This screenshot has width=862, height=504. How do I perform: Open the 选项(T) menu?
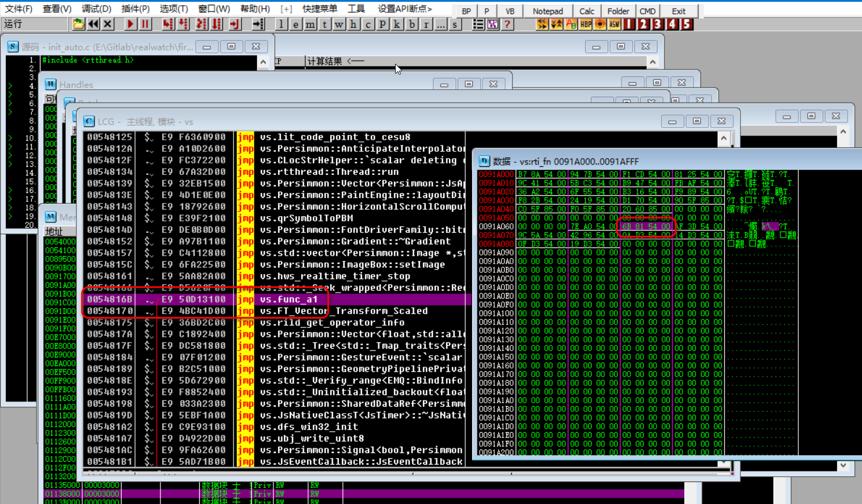point(174,9)
